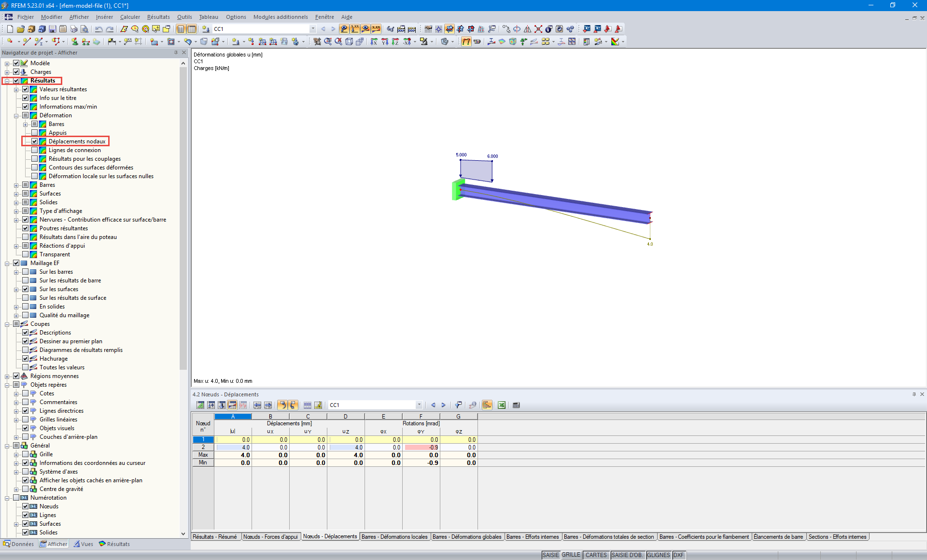Screen dimensions: 927x560
Task: Toggle the Transparent results checkbox
Action: tap(26, 254)
